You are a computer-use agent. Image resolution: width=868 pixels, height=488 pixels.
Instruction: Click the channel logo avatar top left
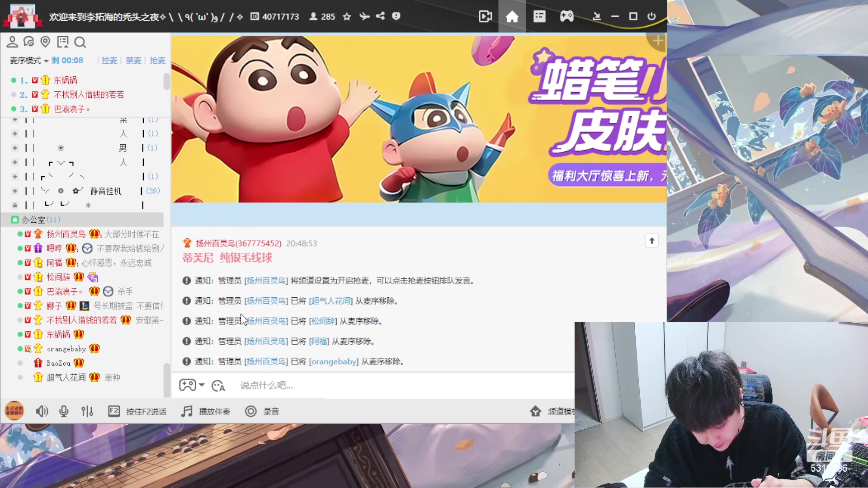[x=22, y=16]
